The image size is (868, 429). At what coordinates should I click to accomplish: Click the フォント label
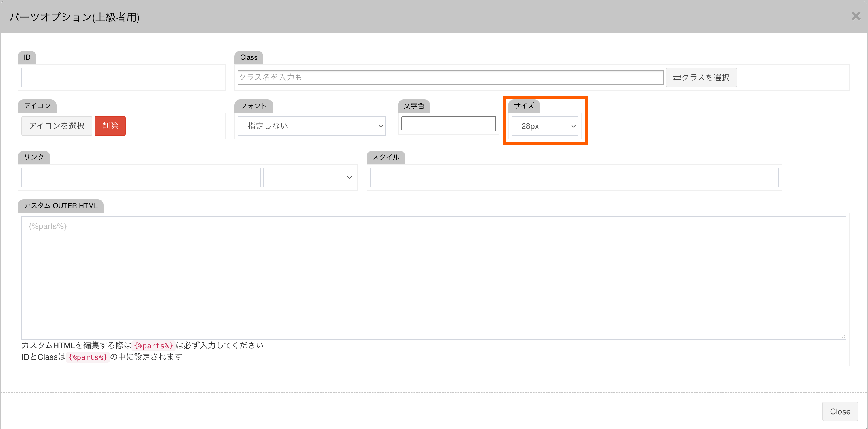point(254,106)
